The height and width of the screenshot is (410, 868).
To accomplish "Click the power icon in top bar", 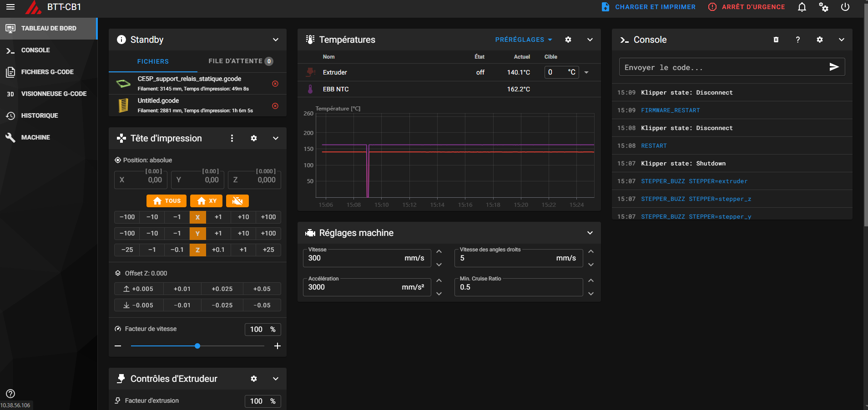I will pos(845,7).
